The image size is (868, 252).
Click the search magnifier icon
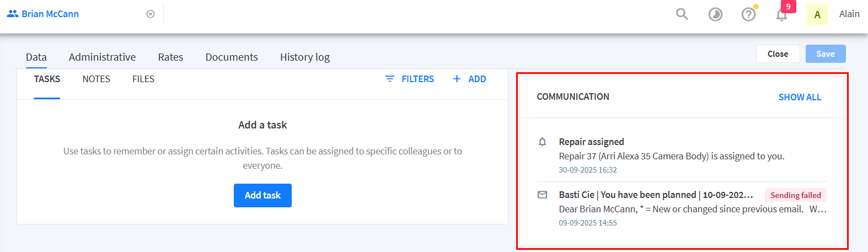(x=682, y=14)
